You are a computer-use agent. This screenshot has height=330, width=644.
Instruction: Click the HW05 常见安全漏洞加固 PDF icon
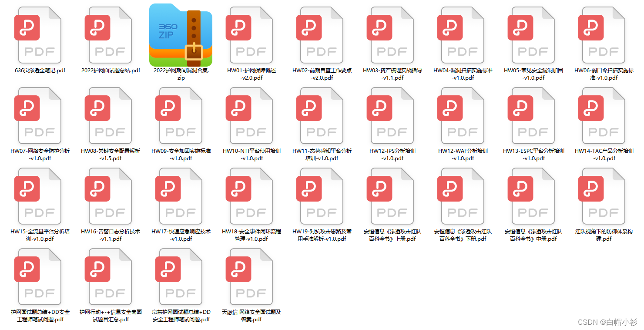click(x=531, y=35)
